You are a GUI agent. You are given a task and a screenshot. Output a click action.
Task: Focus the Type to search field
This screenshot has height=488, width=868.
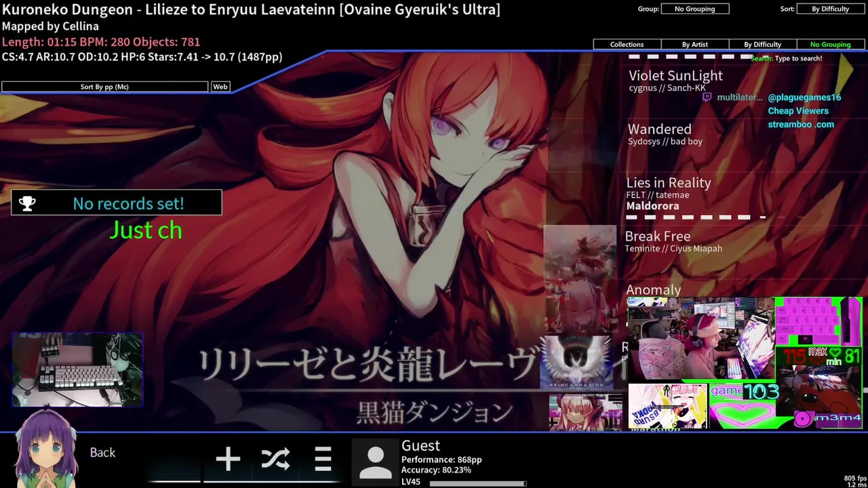(x=798, y=58)
